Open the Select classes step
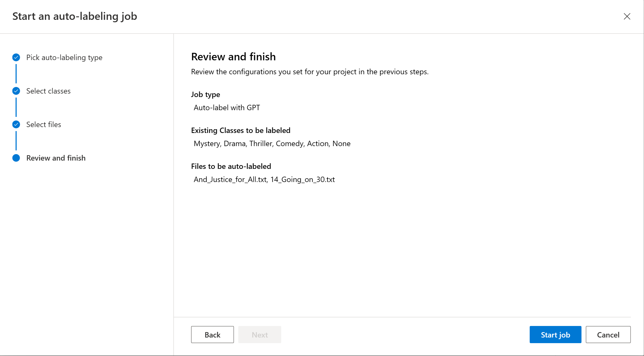The image size is (644, 356). [48, 91]
